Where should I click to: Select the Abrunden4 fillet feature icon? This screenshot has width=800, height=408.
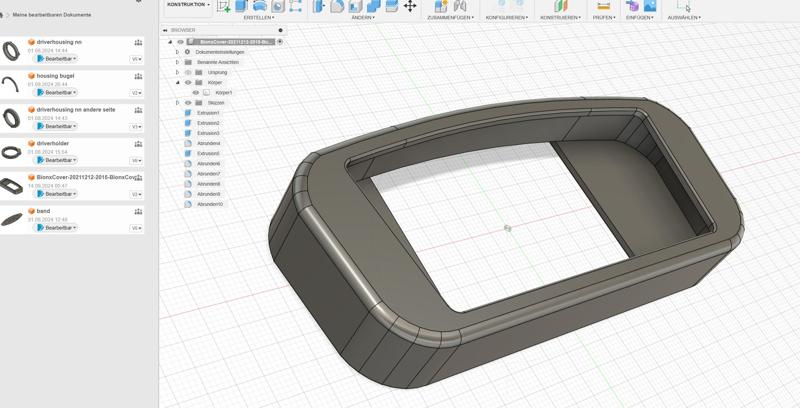pyautogui.click(x=188, y=143)
